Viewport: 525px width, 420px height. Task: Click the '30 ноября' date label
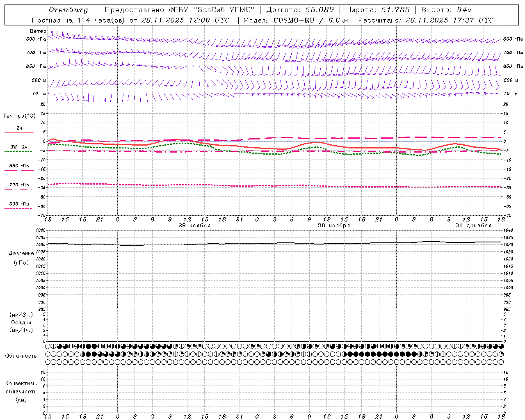[334, 226]
